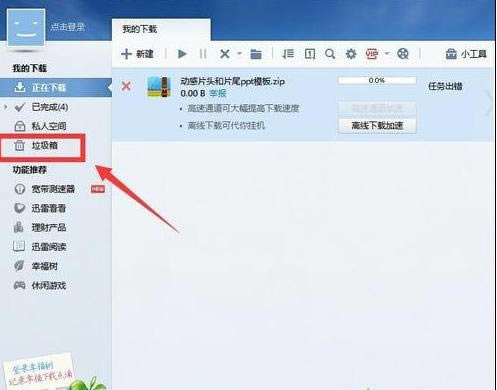Click the handwritten promo note at the bottom
Viewport: 497px width, 390px height.
click(x=39, y=371)
